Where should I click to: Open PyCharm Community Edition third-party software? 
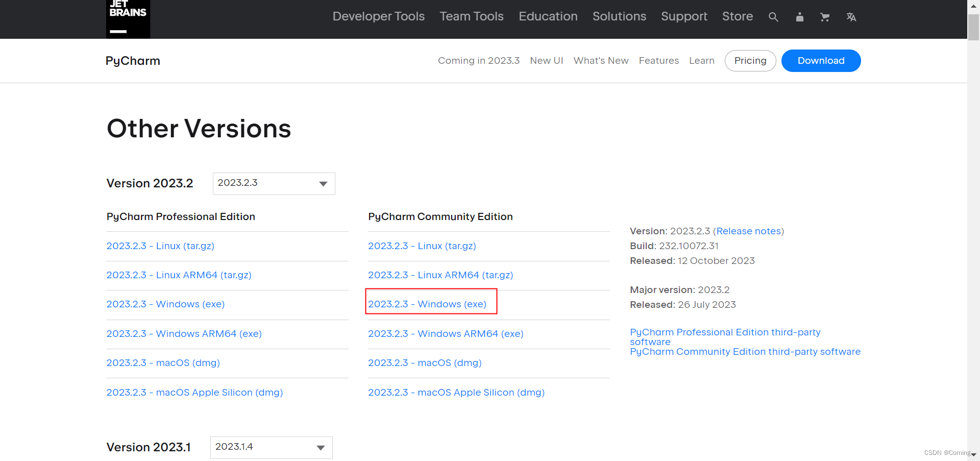[745, 351]
